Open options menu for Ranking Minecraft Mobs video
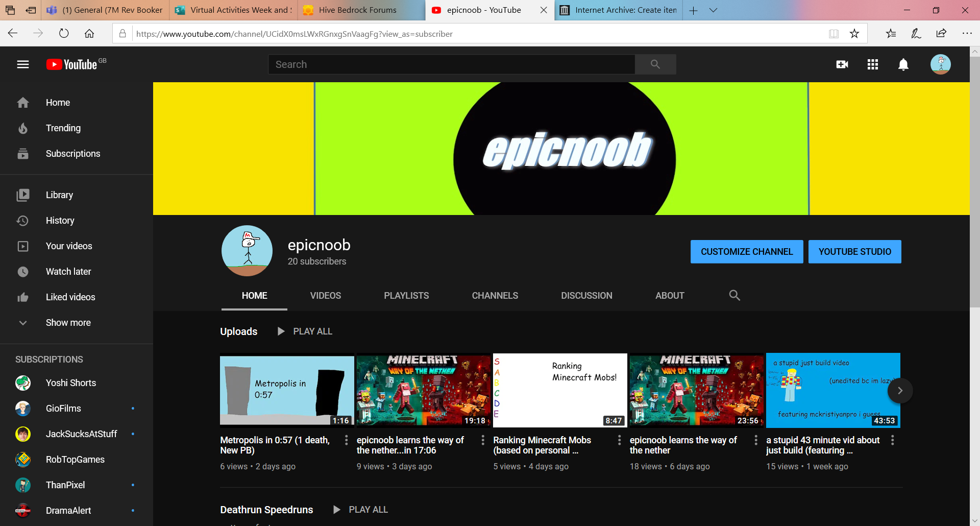 click(620, 440)
